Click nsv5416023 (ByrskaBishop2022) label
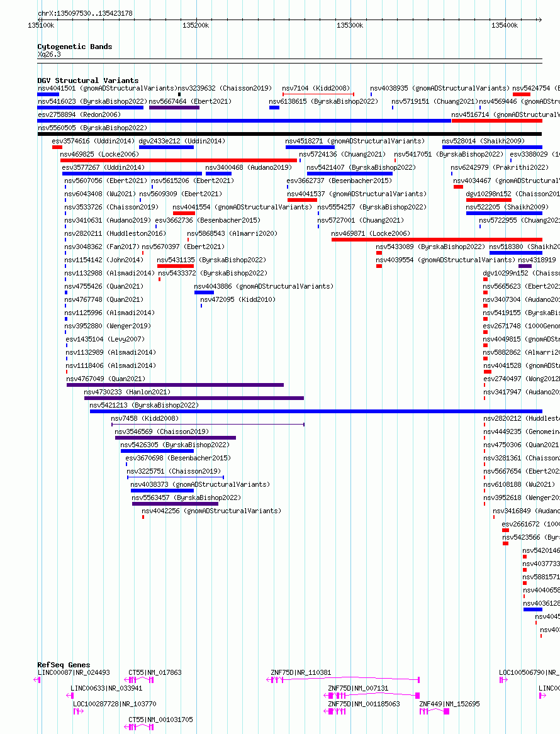This screenshot has width=560, height=734. pyautogui.click(x=92, y=102)
